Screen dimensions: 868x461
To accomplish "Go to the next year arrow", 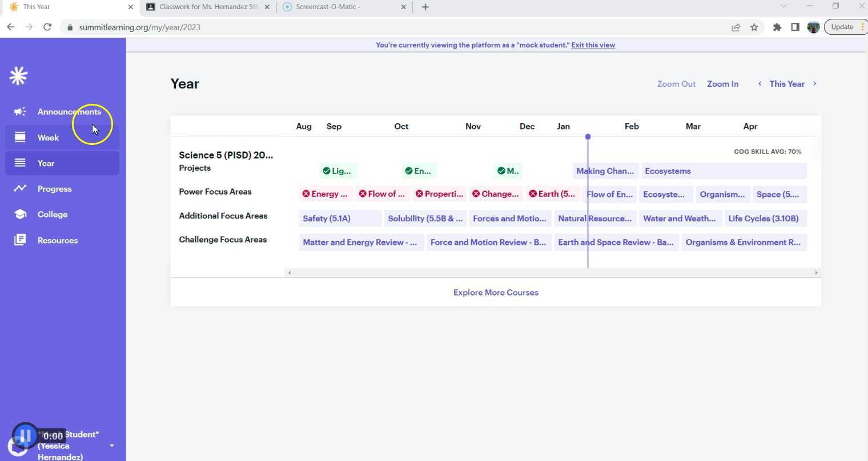I will (814, 84).
